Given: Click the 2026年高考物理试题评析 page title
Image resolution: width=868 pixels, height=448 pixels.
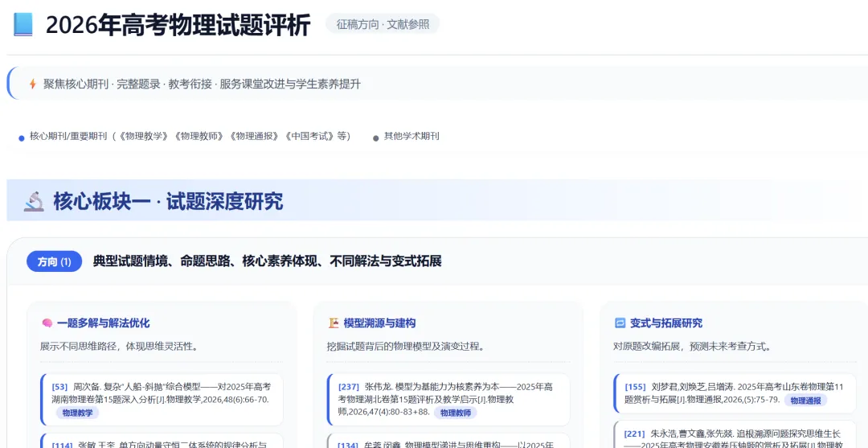Looking at the screenshot, I should pyautogui.click(x=178, y=26).
